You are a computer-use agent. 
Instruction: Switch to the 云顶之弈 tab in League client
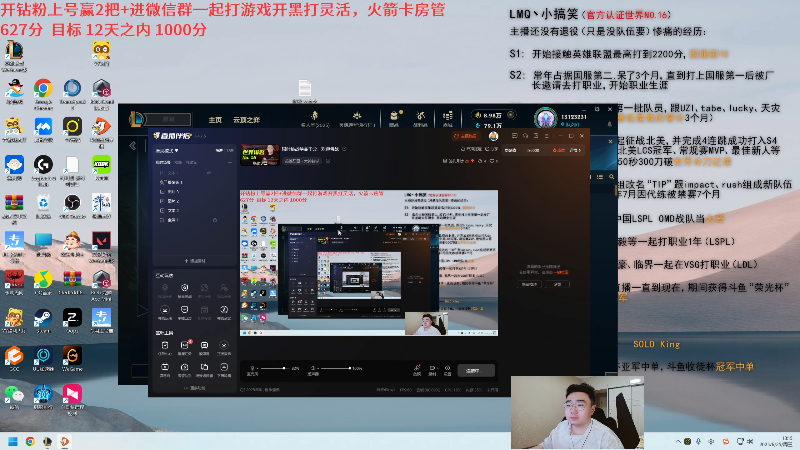(246, 120)
